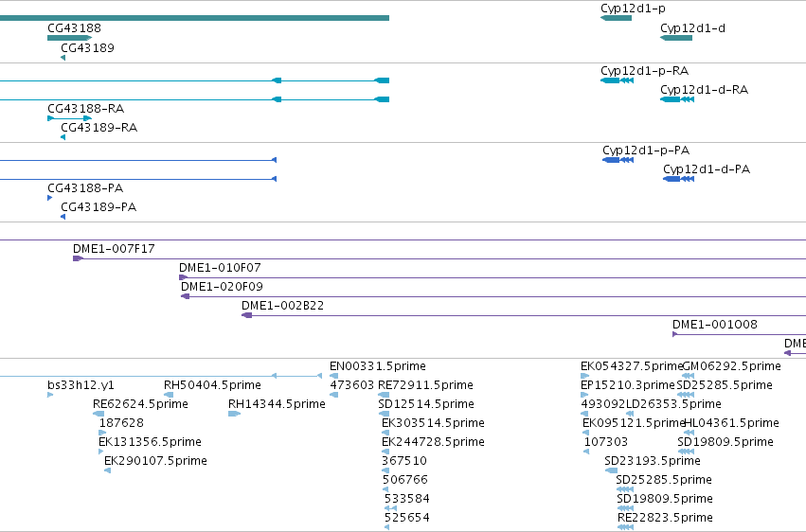Click the EK290107.5prime EST label
This screenshot has height=532, width=806.
155,462
